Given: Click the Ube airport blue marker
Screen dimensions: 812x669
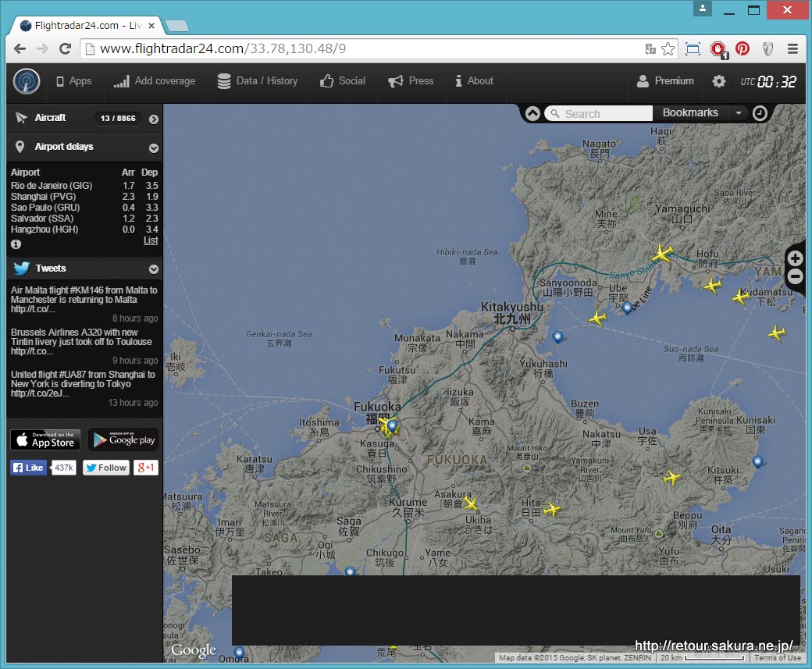Looking at the screenshot, I should click(x=627, y=308).
